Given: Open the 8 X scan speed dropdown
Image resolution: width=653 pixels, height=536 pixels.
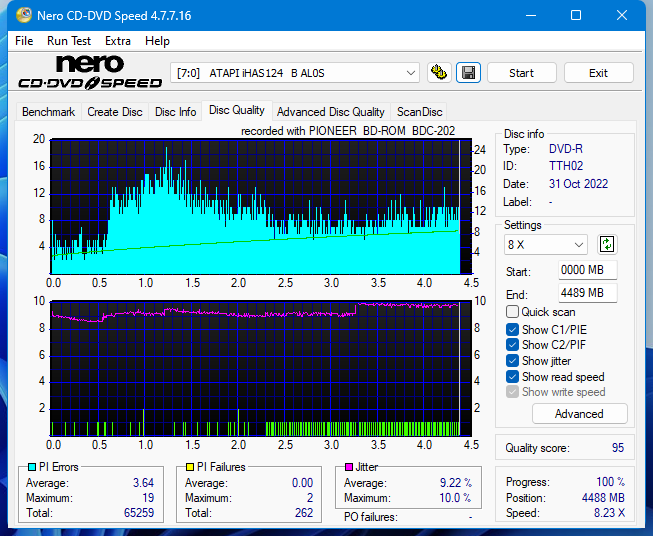Looking at the screenshot, I should click(546, 244).
